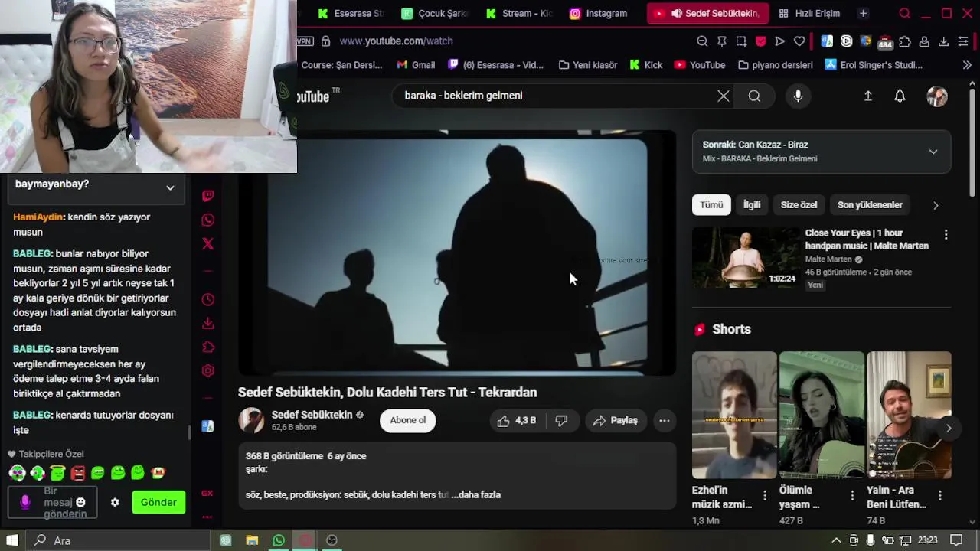
Task: Show more bookmarks with double chevron
Action: [967, 65]
